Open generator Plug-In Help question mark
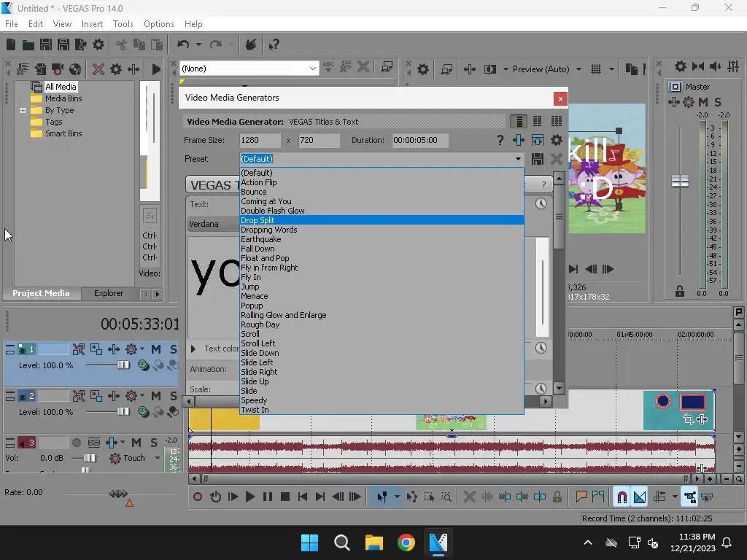Viewport: 747px width, 560px height. click(500, 140)
